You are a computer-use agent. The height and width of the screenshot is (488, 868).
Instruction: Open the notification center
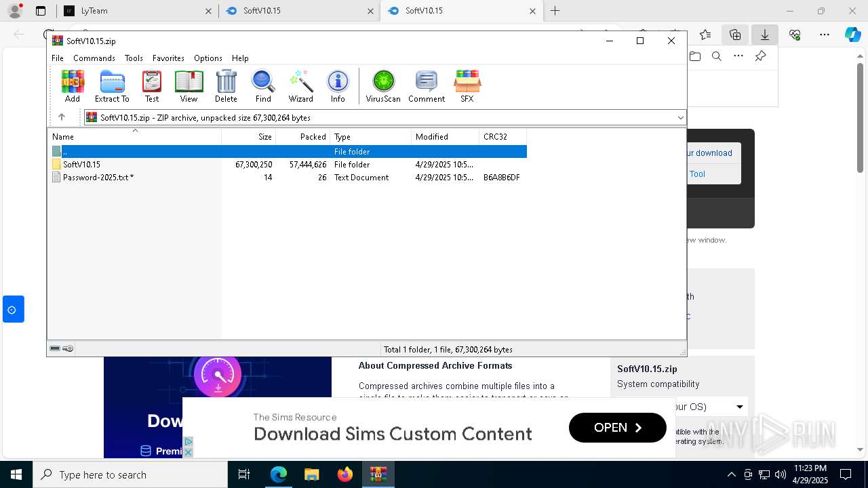(x=846, y=474)
